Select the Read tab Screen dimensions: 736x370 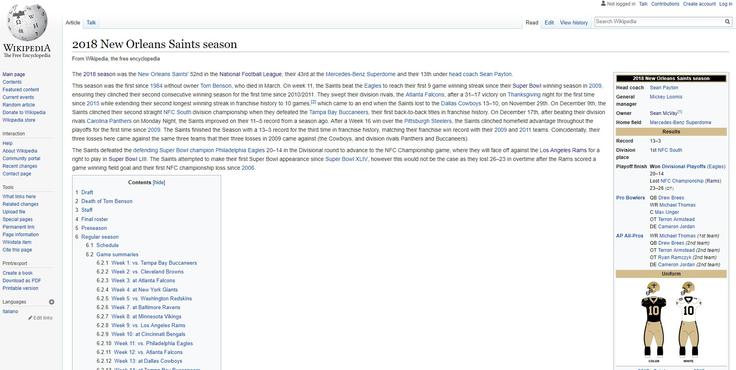531,23
